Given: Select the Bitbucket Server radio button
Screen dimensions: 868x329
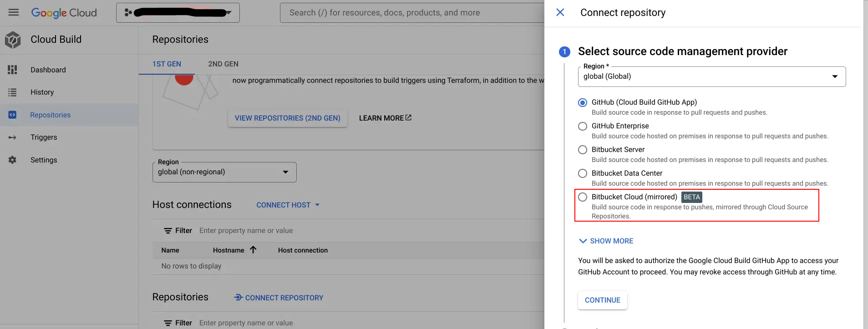Looking at the screenshot, I should coord(583,150).
